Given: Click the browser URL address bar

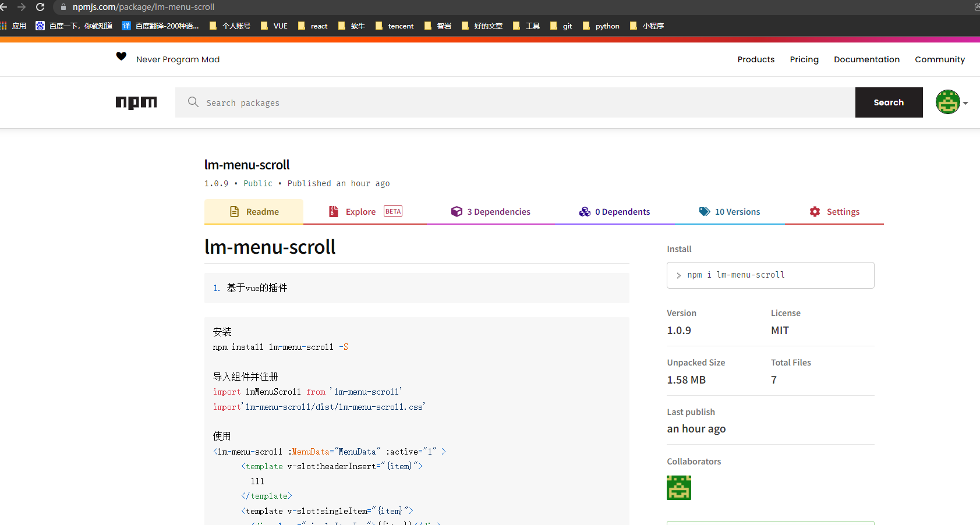Looking at the screenshot, I should click(512, 7).
